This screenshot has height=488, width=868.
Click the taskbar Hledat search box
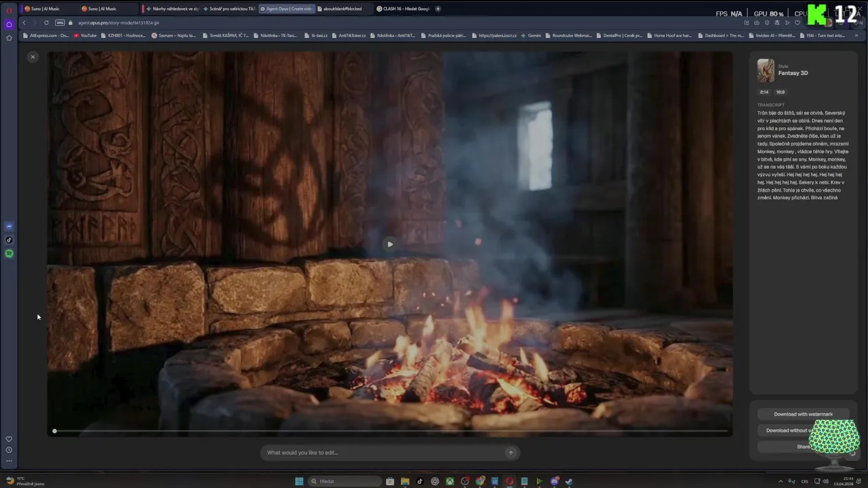coord(344,481)
